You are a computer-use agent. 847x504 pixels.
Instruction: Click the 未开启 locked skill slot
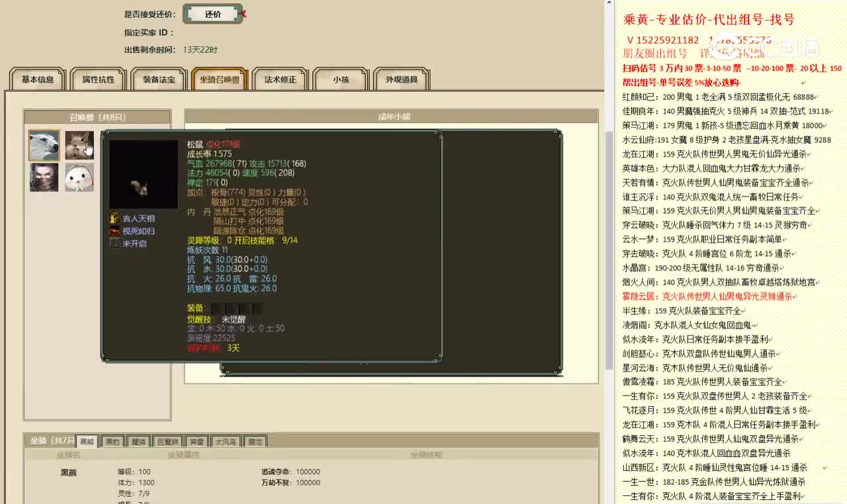tap(114, 243)
